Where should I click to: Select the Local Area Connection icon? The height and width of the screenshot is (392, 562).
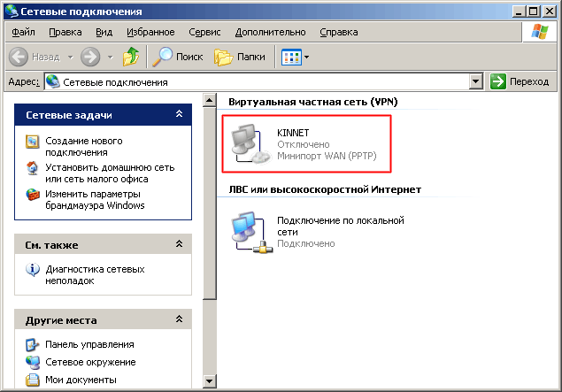coord(248,232)
